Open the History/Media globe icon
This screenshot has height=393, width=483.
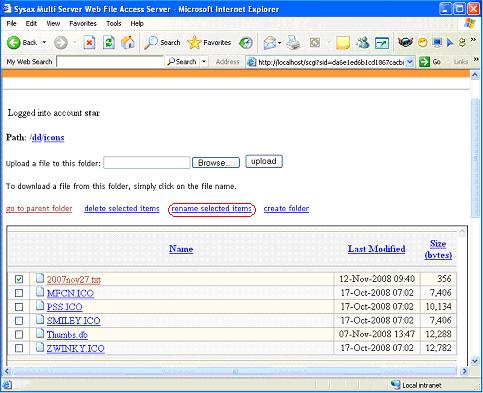pyautogui.click(x=246, y=43)
